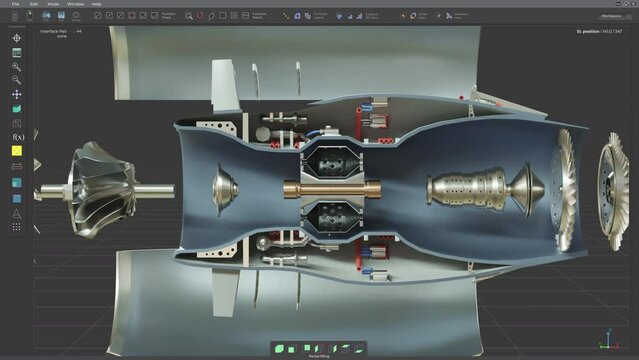Open the Workspace selector at top right
Image resolution: width=639 pixels, height=360 pixels.
(614, 16)
